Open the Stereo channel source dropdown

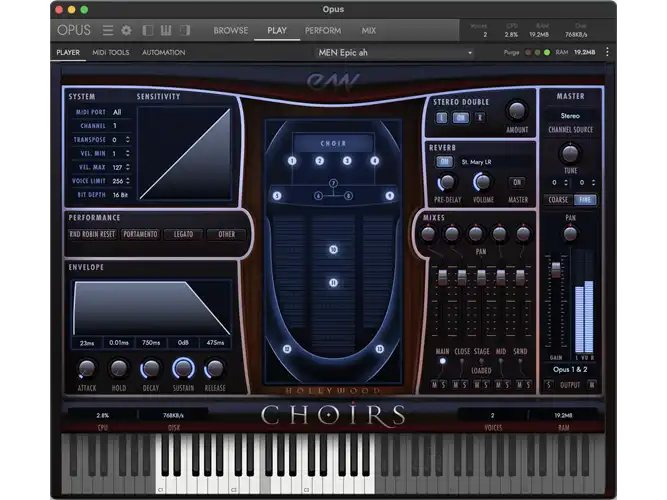pyautogui.click(x=570, y=116)
